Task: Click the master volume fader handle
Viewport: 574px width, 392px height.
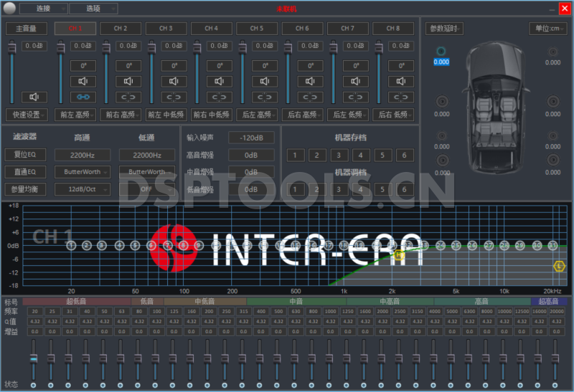Action: point(12,47)
